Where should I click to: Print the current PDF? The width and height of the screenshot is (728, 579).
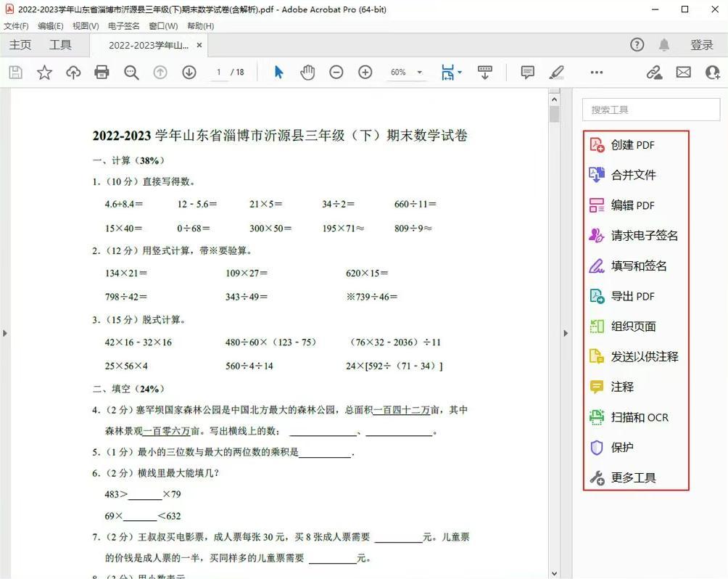pyautogui.click(x=102, y=72)
